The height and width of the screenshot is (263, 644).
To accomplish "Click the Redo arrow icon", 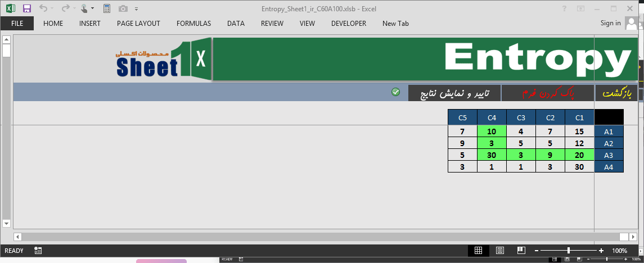I will tap(65, 8).
